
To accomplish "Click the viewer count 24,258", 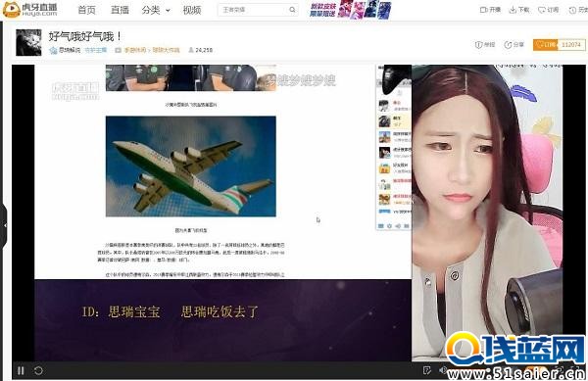I will pos(201,50).
